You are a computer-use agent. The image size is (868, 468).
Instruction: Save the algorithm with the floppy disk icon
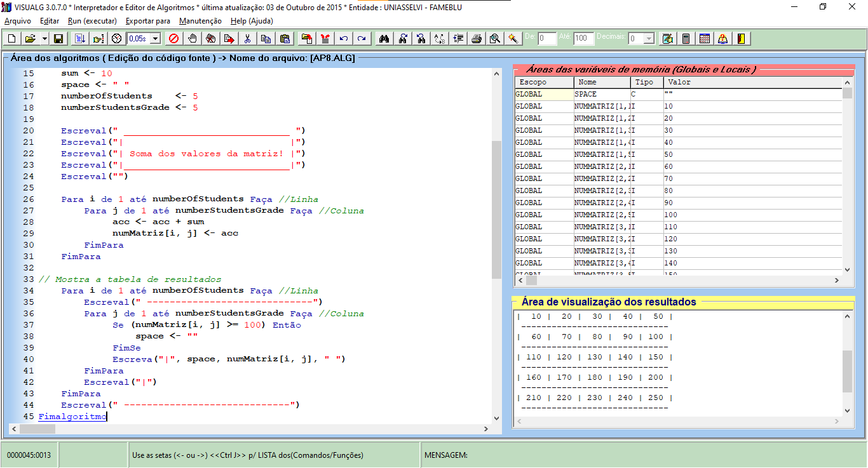click(58, 39)
